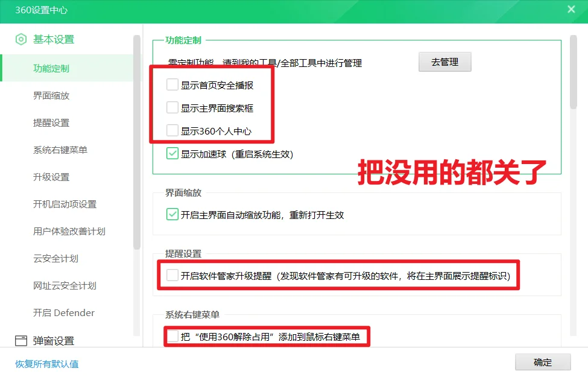Screen dimensions: 588x377
Task: Enable 显示360个人中心 checkbox
Action: (x=172, y=130)
